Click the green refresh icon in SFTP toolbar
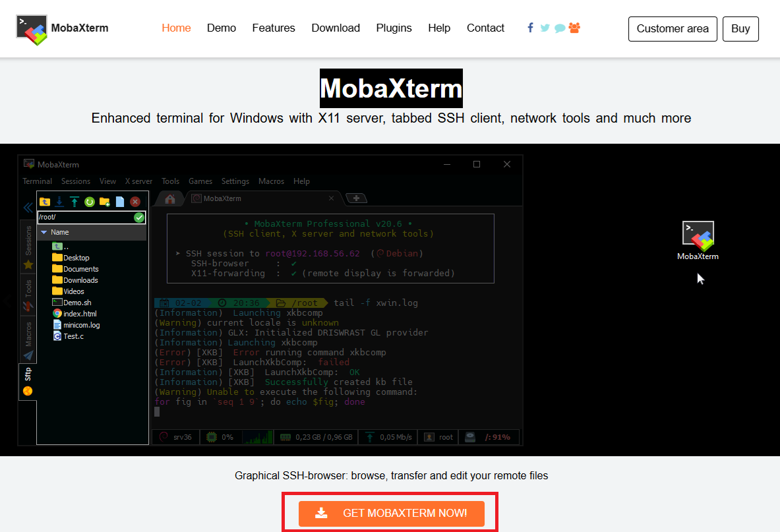The height and width of the screenshot is (532, 780). click(x=90, y=202)
